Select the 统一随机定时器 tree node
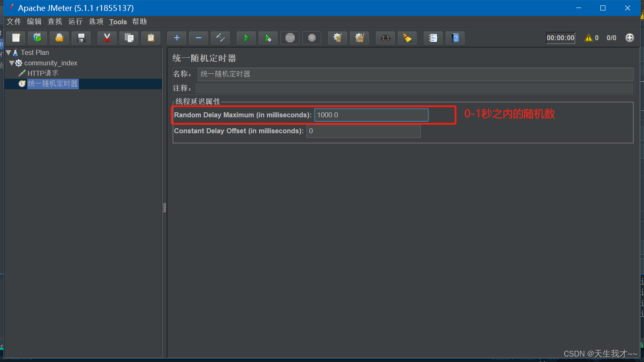 53,84
